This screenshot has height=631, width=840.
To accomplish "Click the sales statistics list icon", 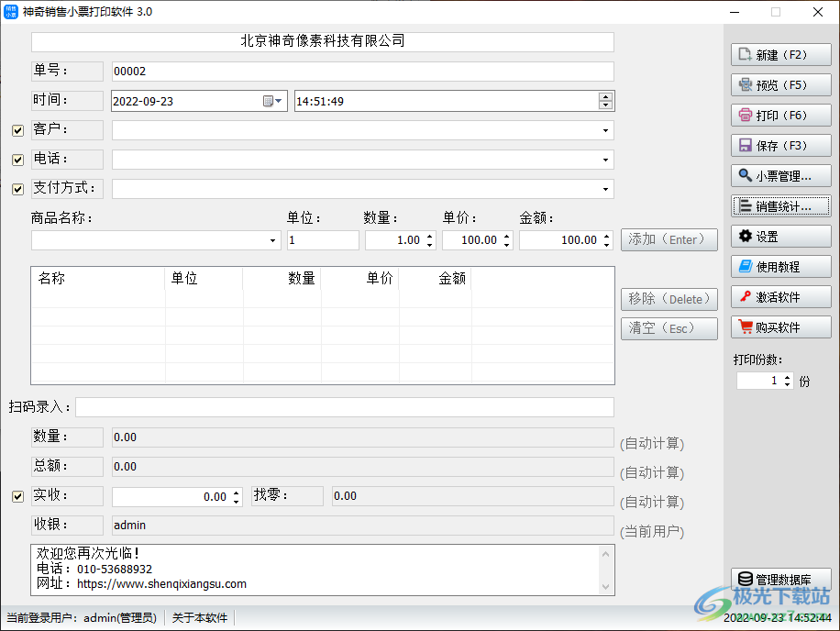I will click(745, 205).
